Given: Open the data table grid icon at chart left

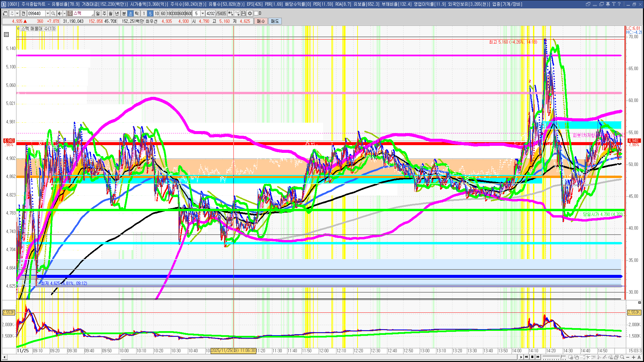Looking at the screenshot, I should point(6,35).
